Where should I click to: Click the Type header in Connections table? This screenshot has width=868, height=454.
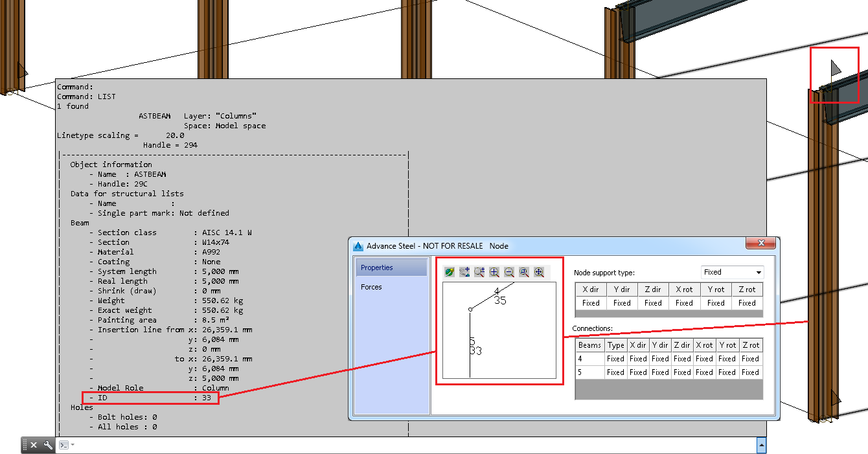point(615,345)
